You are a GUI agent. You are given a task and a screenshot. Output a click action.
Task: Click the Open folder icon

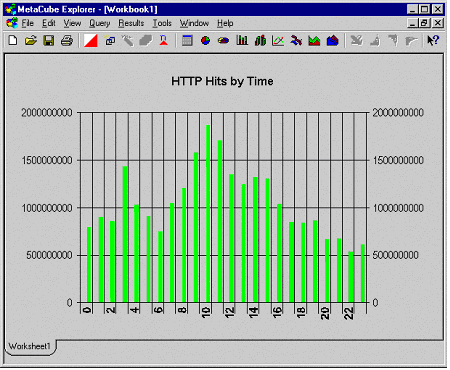click(x=31, y=41)
